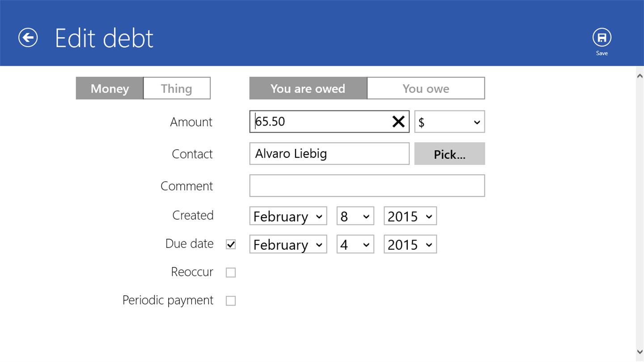This screenshot has height=362, width=644.
Task: Expand the Created month dropdown
Action: [x=288, y=216]
